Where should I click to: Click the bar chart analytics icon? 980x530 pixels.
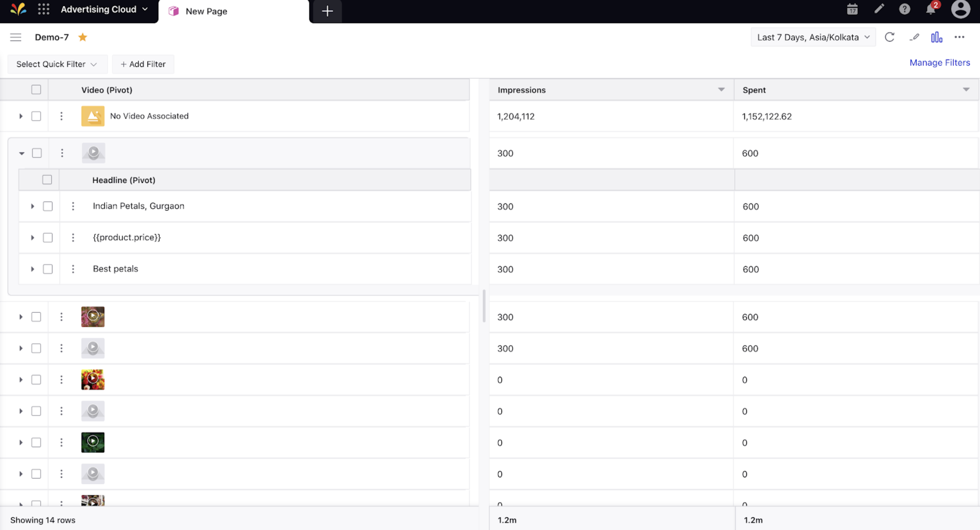coord(935,37)
